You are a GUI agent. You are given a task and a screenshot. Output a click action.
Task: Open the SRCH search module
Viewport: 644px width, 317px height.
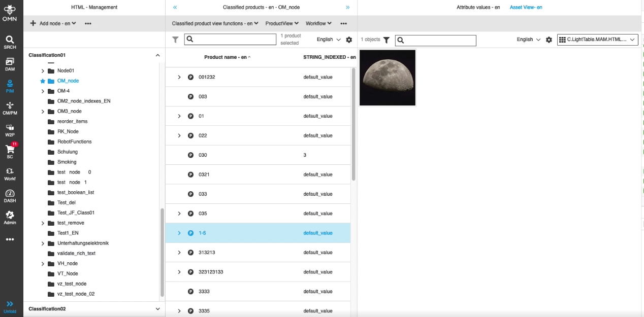[10, 42]
